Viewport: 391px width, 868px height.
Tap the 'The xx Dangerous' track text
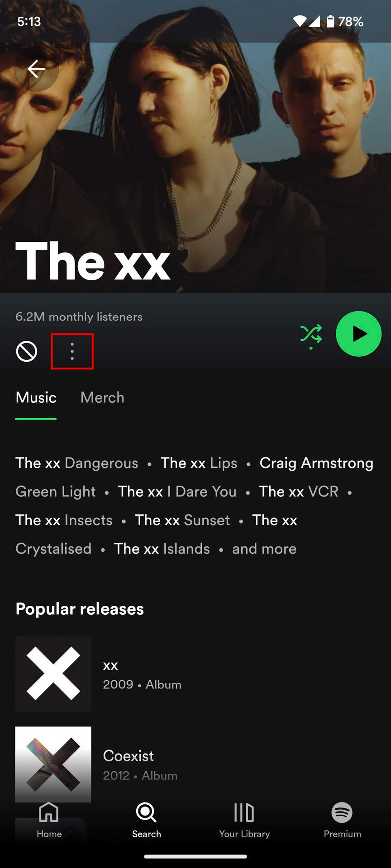[77, 463]
